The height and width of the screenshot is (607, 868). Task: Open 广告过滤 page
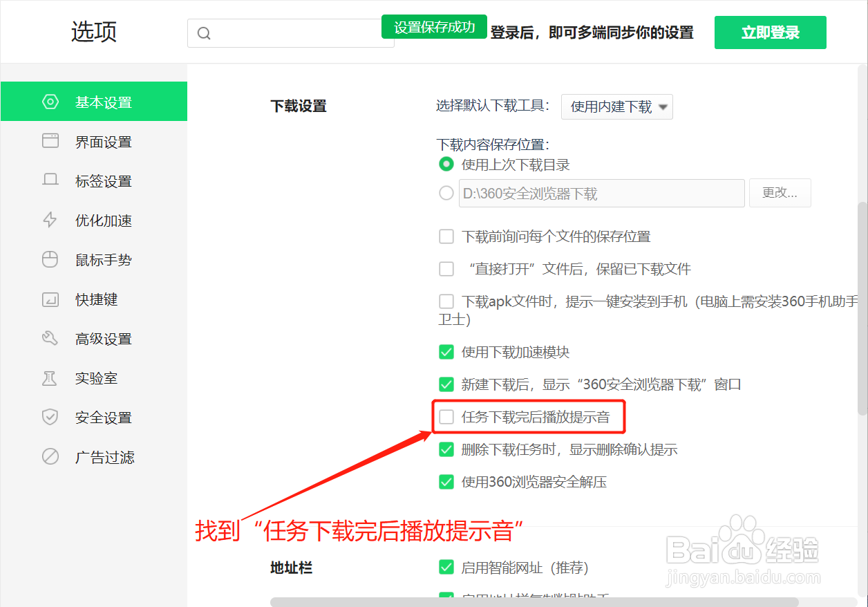94,457
